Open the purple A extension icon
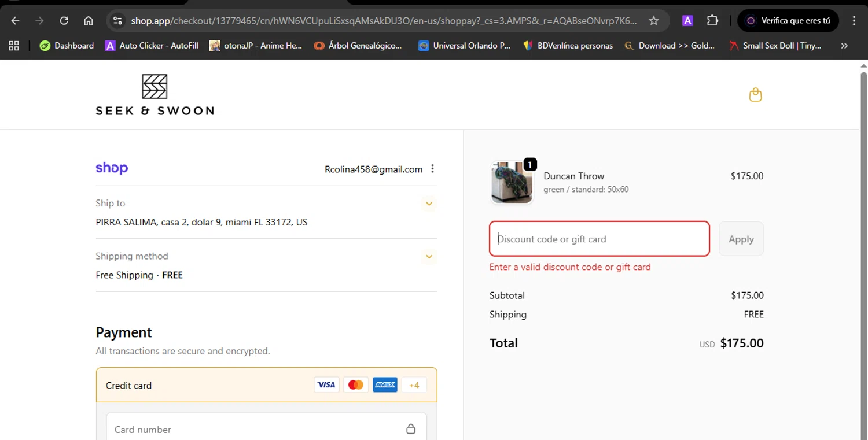 [x=687, y=21]
